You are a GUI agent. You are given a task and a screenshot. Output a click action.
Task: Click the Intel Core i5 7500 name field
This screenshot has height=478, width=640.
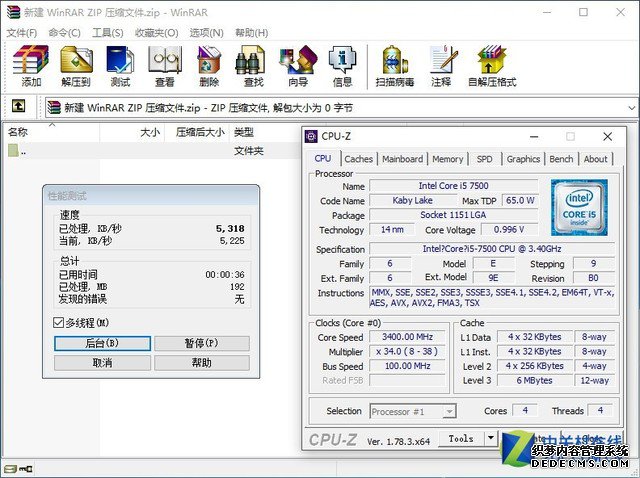pos(453,186)
